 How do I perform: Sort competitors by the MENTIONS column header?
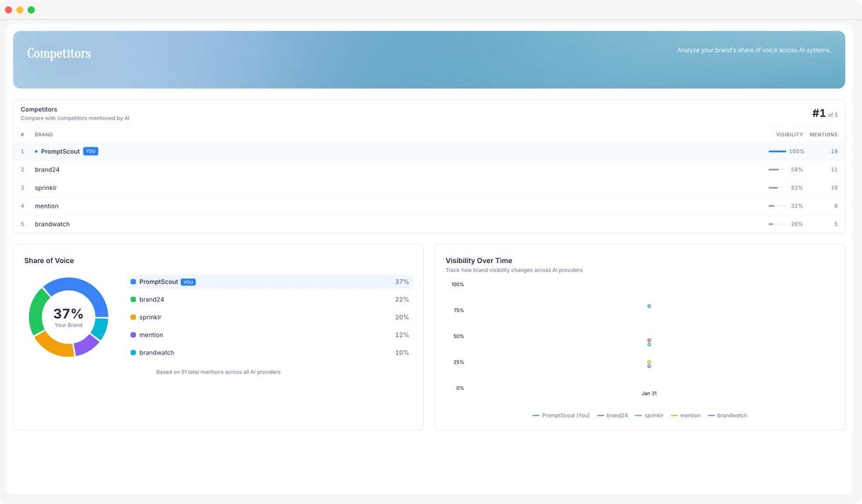(x=824, y=134)
